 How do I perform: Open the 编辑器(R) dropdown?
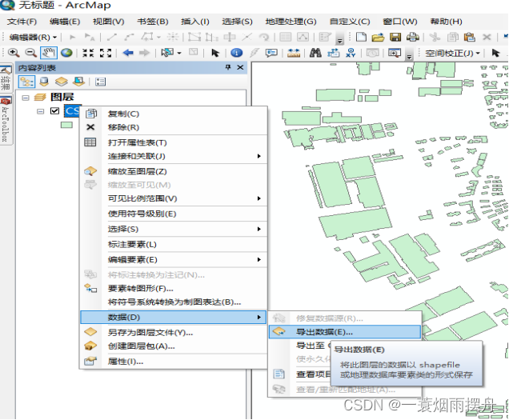(x=33, y=38)
